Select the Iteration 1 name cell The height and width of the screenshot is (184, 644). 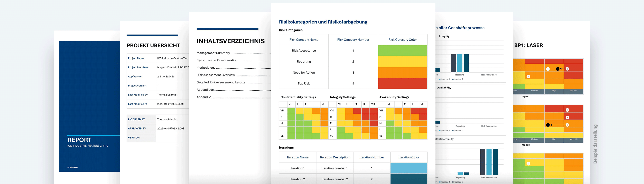pos(297,168)
